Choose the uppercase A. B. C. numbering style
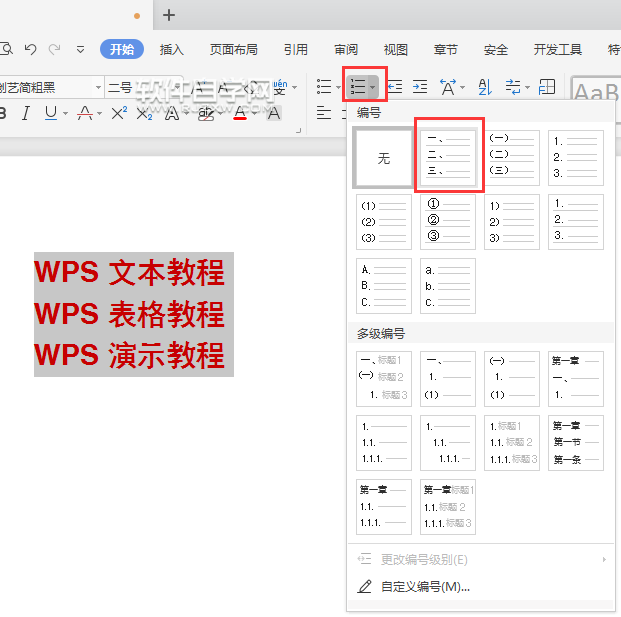 (384, 286)
